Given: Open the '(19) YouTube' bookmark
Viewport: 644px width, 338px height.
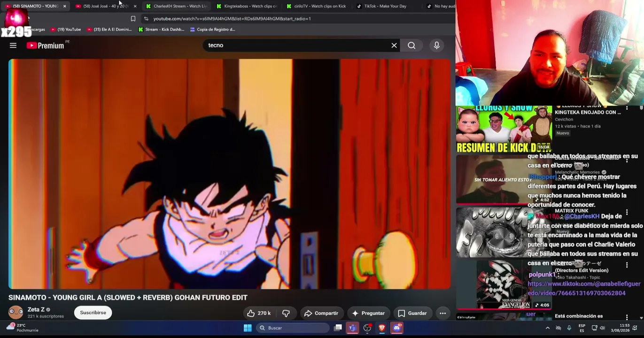Looking at the screenshot, I should point(66,30).
